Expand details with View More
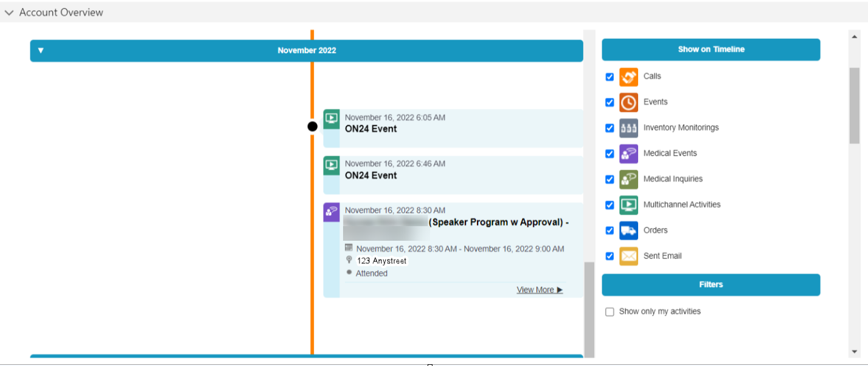The height and width of the screenshot is (366, 868). [540, 290]
